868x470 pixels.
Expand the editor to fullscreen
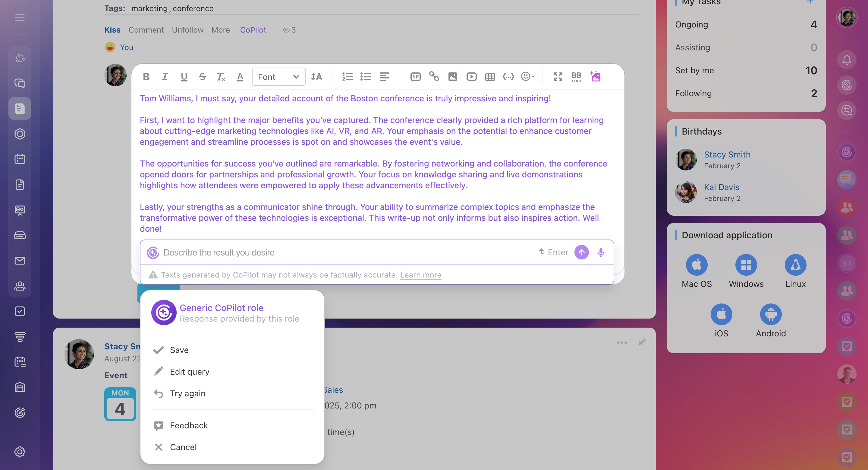point(558,77)
